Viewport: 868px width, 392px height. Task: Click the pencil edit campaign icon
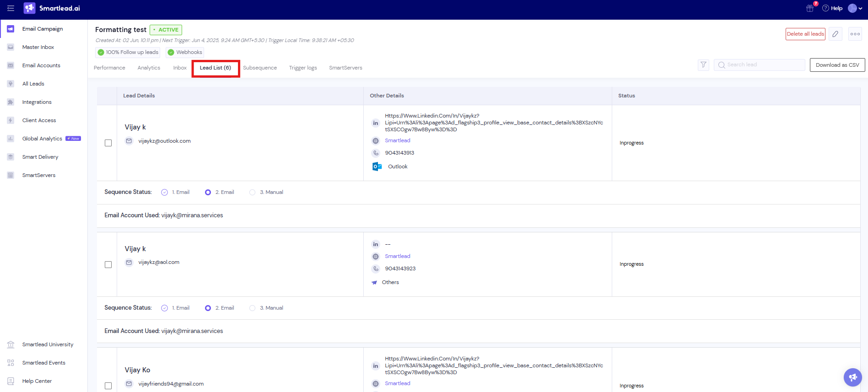pos(835,34)
